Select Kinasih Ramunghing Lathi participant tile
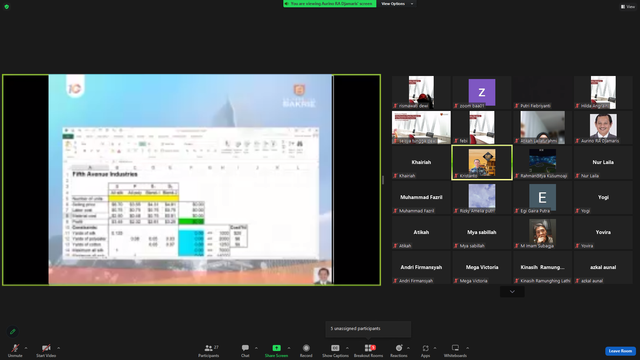Screen dimensions: 640x360 point(542,268)
